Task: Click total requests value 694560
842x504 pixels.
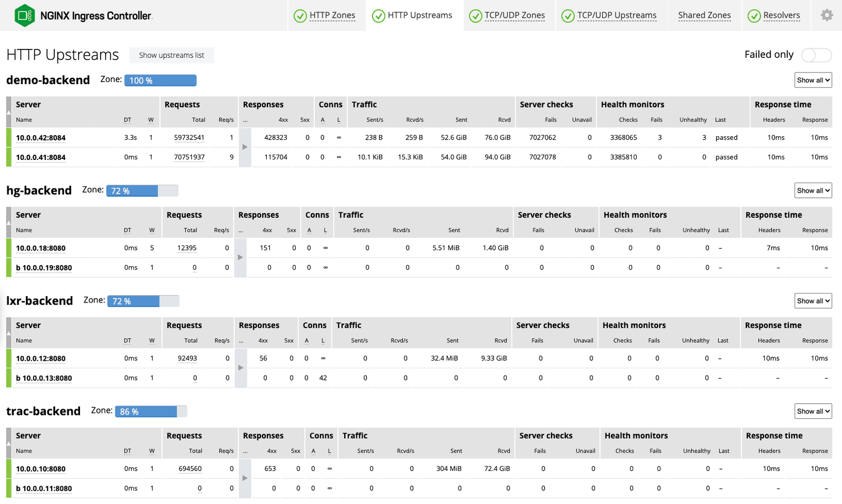Action: (190, 469)
